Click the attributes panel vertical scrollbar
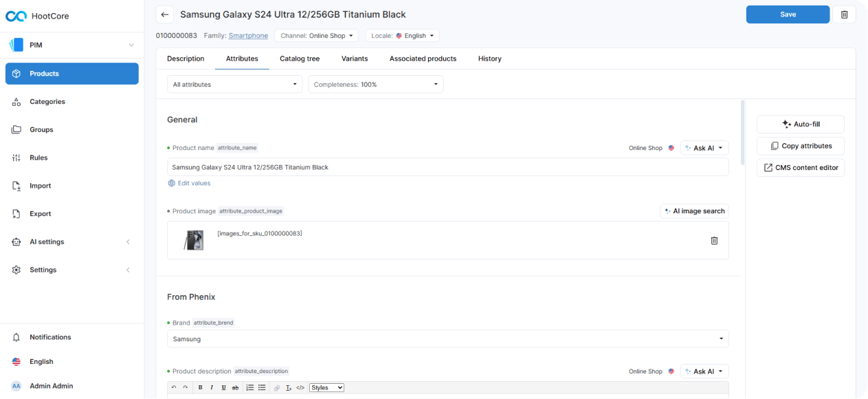The width and height of the screenshot is (868, 399). coord(742,132)
